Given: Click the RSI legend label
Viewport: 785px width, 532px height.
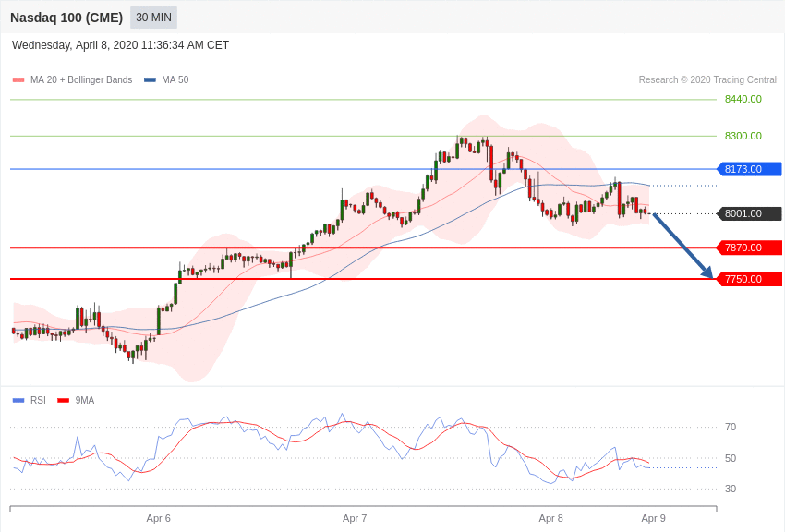Looking at the screenshot, I should coord(38,400).
